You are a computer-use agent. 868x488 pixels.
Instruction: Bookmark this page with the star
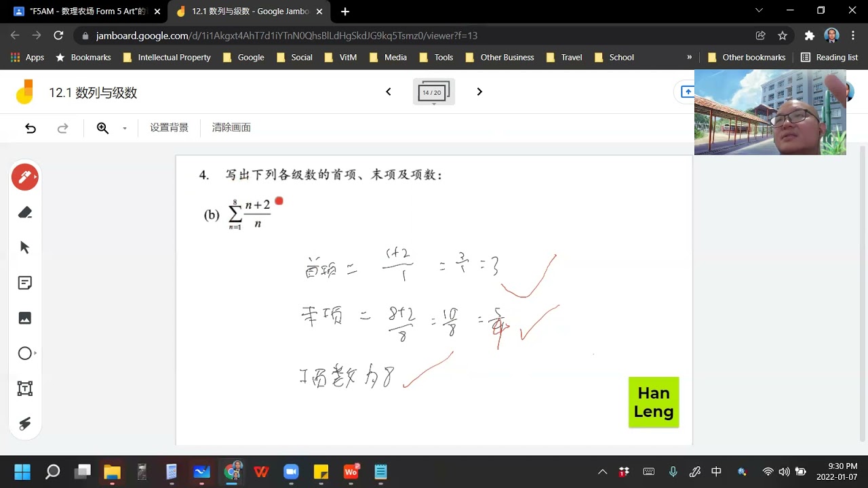coord(783,35)
